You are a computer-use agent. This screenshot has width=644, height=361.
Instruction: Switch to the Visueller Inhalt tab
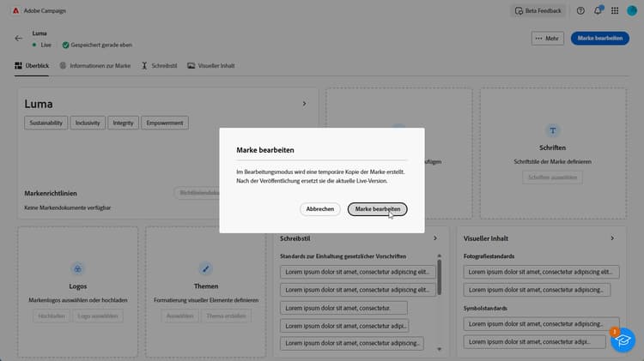click(x=211, y=66)
